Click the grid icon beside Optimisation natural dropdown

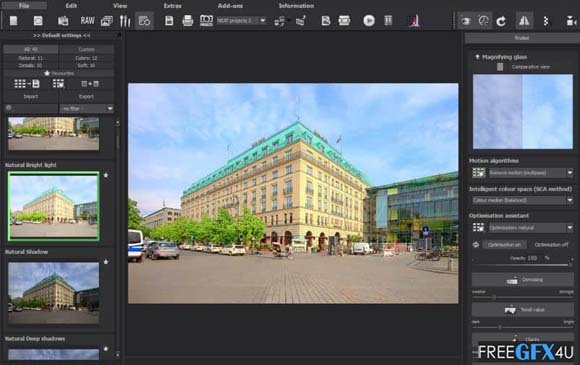coord(478,227)
